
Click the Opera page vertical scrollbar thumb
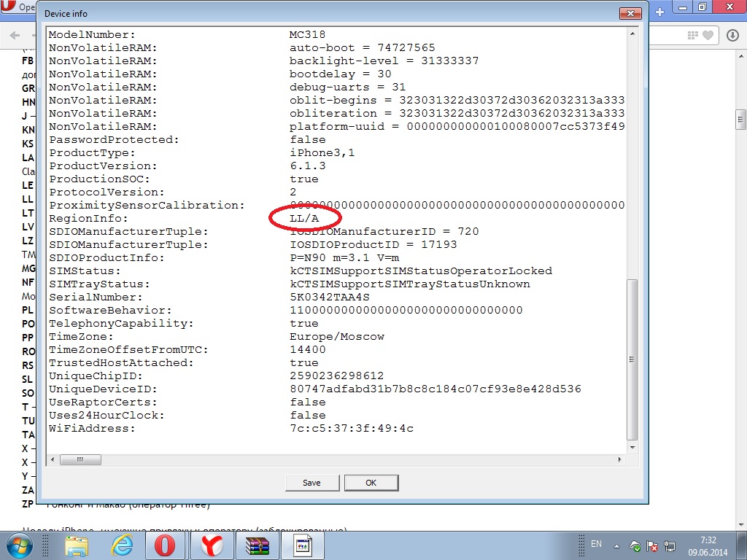click(740, 119)
